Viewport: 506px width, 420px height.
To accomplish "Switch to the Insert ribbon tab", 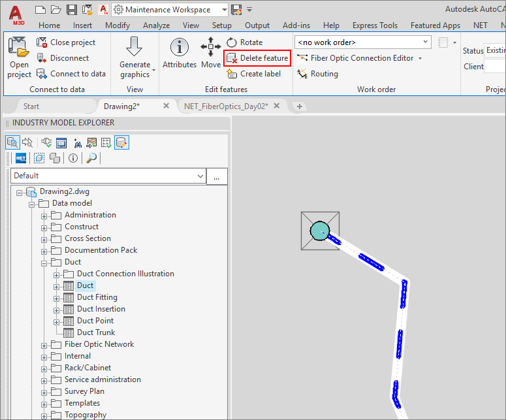I will click(82, 25).
